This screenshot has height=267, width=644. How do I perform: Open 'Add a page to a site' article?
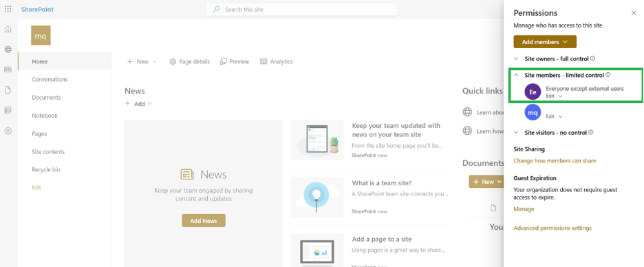(382, 239)
